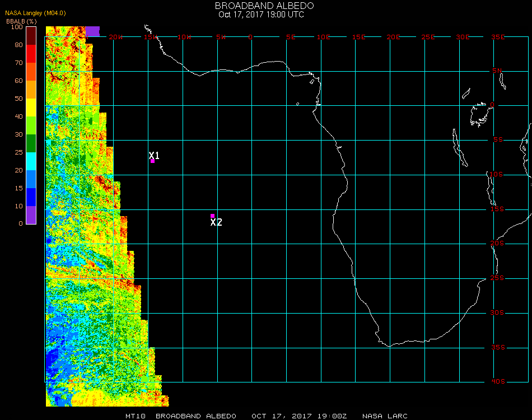Click the 35E longitude label

click(498, 37)
